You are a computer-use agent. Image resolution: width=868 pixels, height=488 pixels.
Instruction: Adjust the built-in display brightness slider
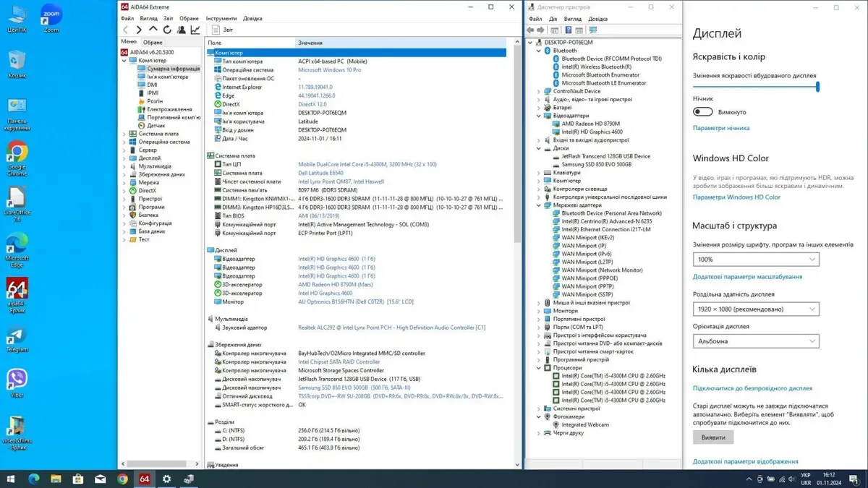click(x=817, y=87)
